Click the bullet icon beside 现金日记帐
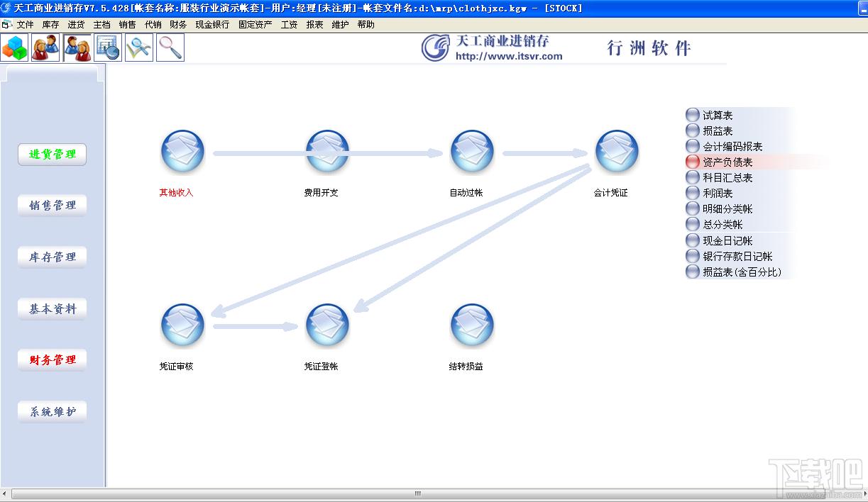868x502 pixels. coord(693,240)
